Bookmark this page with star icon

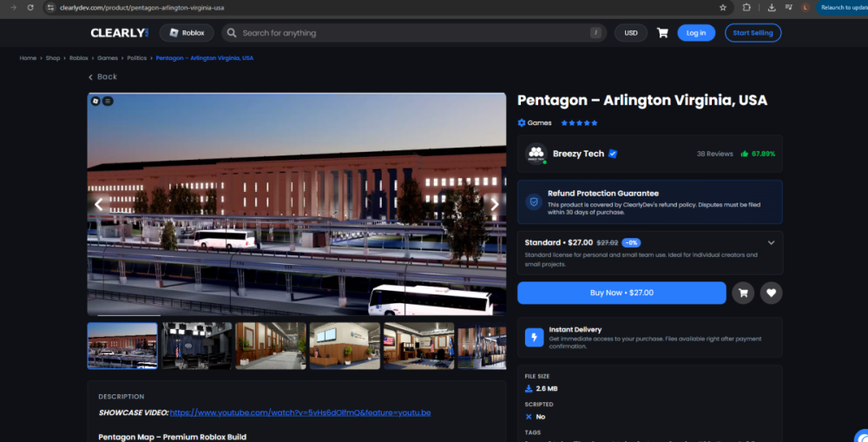pyautogui.click(x=723, y=8)
